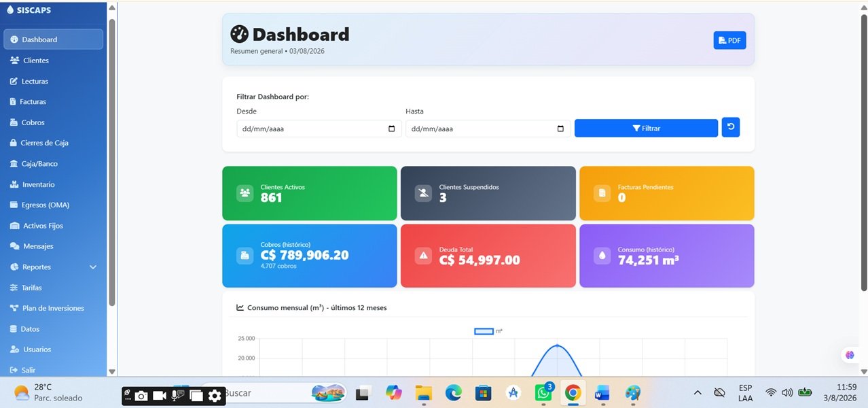Open the weather widget showing 28°C

(x=48, y=392)
